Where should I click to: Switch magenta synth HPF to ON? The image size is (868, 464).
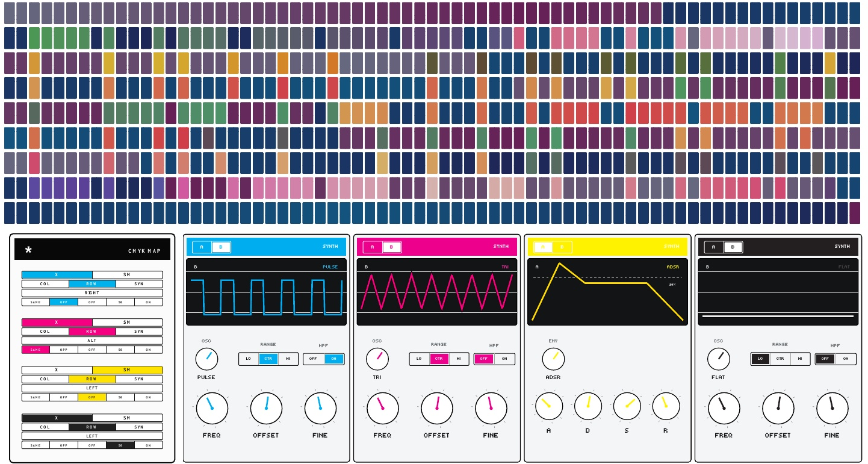point(504,359)
